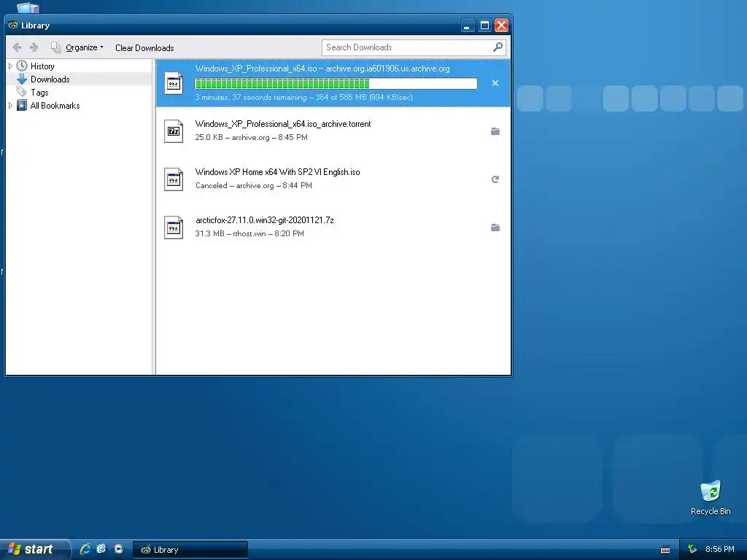Open containing folder for arcticfox 7z file
The width and height of the screenshot is (747, 560).
(x=495, y=227)
